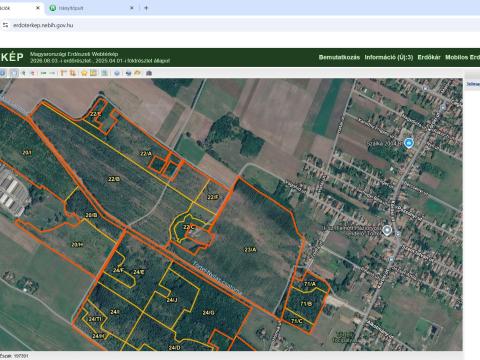Open Információ (Új:3) menu link
Screen dimensions: 480x360
click(389, 57)
